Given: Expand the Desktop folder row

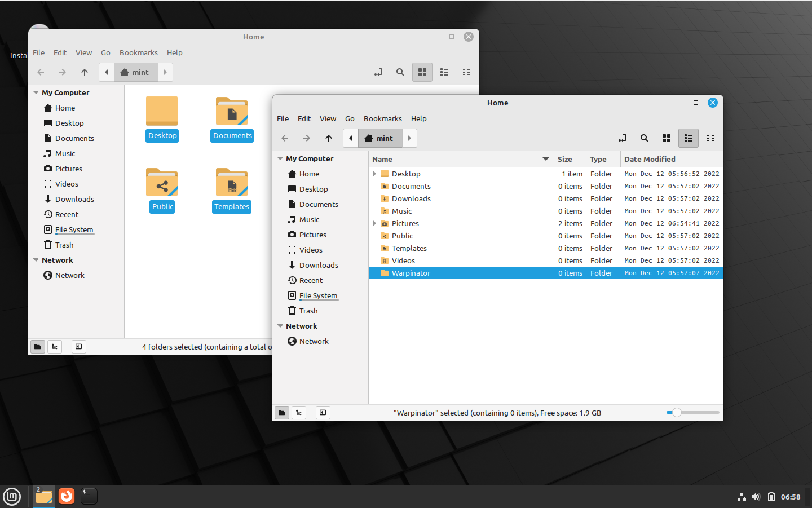Looking at the screenshot, I should pyautogui.click(x=374, y=174).
